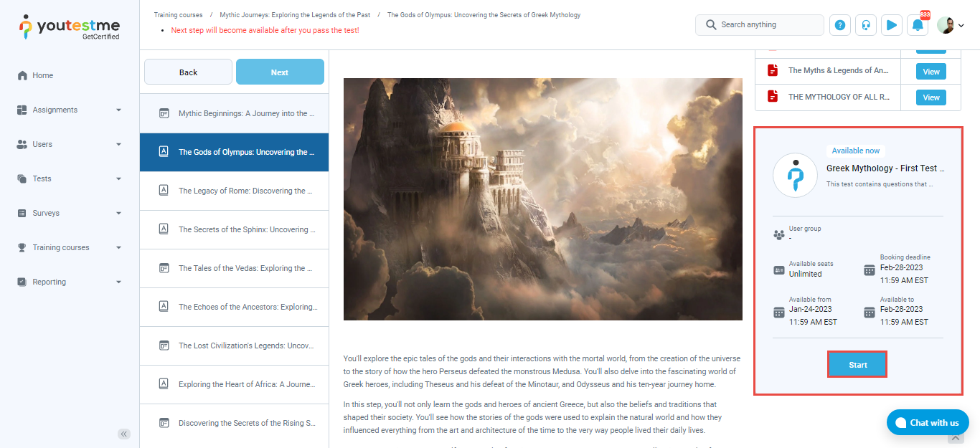The image size is (980, 448).
Task: Click the Available to calendar icon
Action: pyautogui.click(x=870, y=313)
